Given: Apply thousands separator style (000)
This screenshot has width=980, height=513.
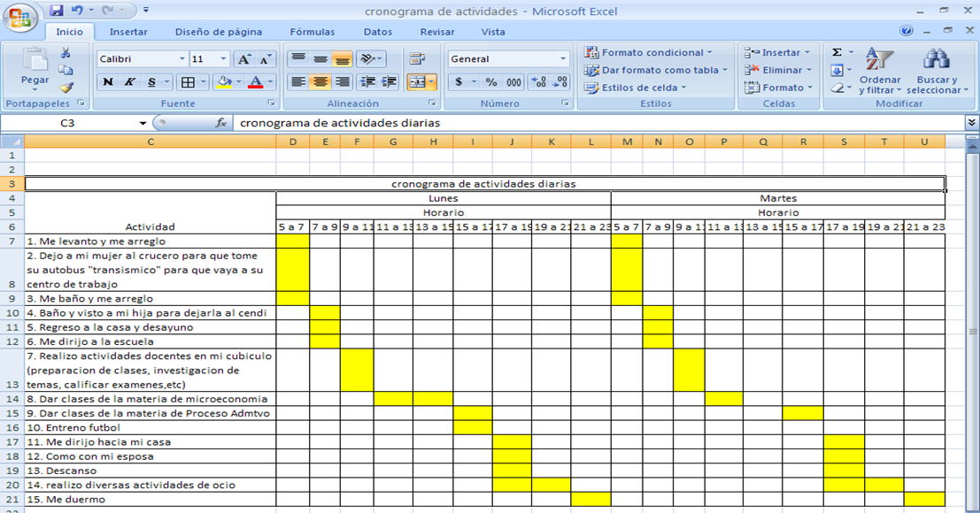Looking at the screenshot, I should click(x=513, y=81).
